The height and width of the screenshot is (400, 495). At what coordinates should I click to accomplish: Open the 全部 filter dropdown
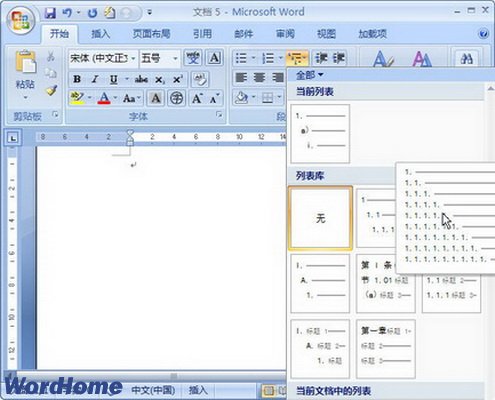310,75
